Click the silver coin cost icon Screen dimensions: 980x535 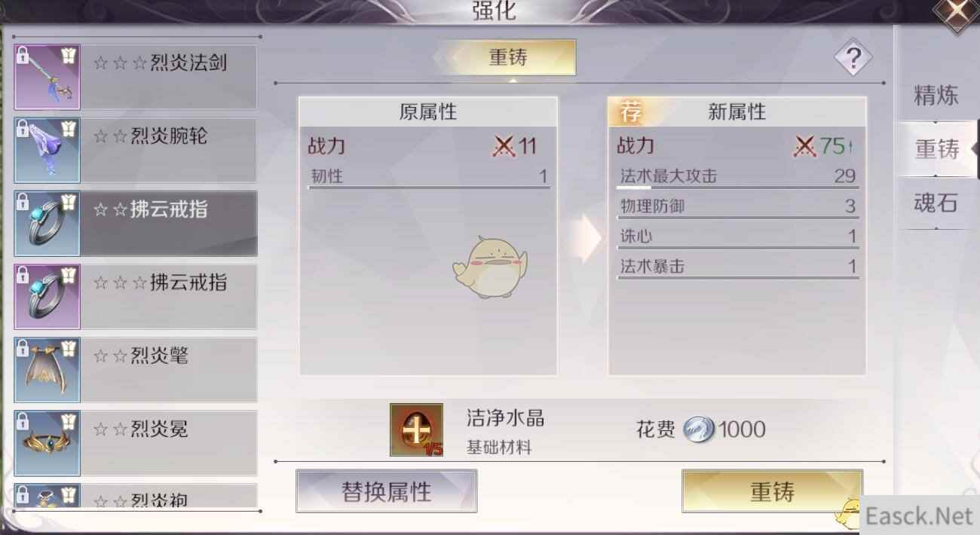coord(698,430)
